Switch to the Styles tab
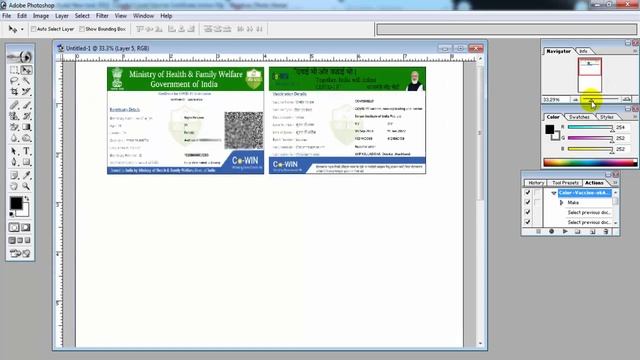The width and height of the screenshot is (640, 360). pos(607,117)
